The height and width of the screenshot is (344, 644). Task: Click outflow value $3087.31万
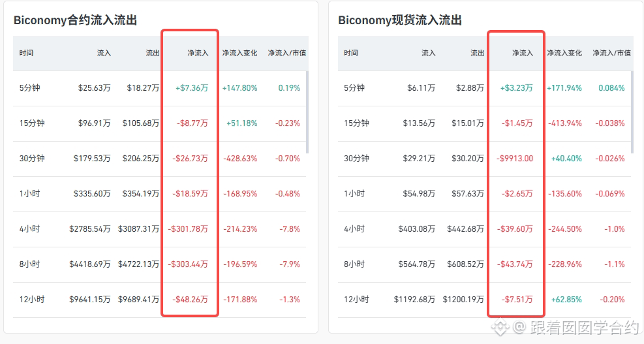(x=139, y=229)
